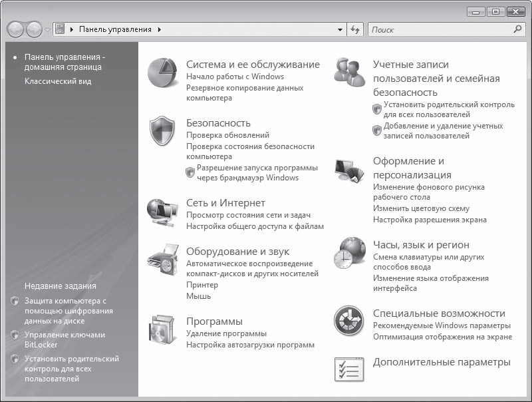532x402 pixels.
Task: Select Панель управления - домашняя страница in sidebar
Action: click(x=63, y=62)
